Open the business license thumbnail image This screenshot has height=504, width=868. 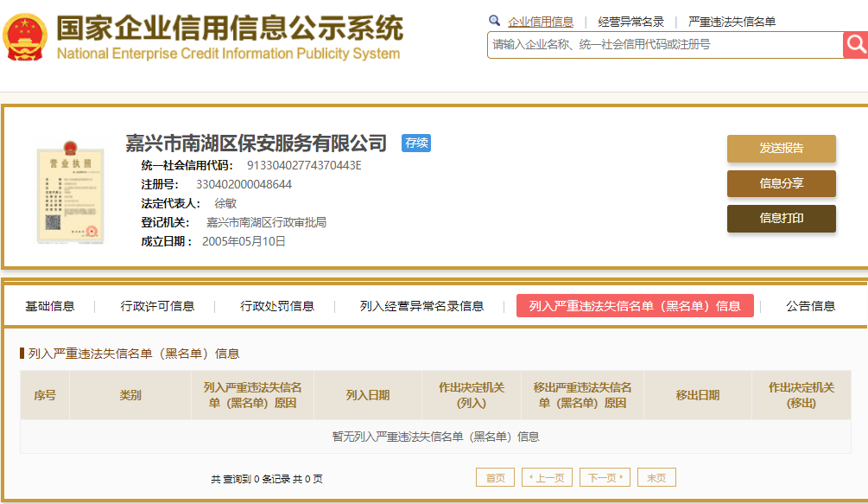pyautogui.click(x=70, y=192)
